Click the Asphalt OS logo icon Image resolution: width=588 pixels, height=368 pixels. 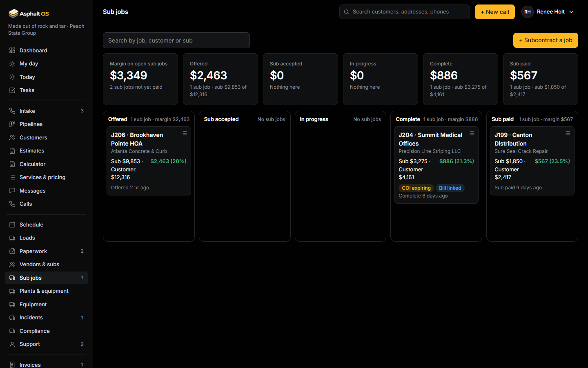point(13,13)
